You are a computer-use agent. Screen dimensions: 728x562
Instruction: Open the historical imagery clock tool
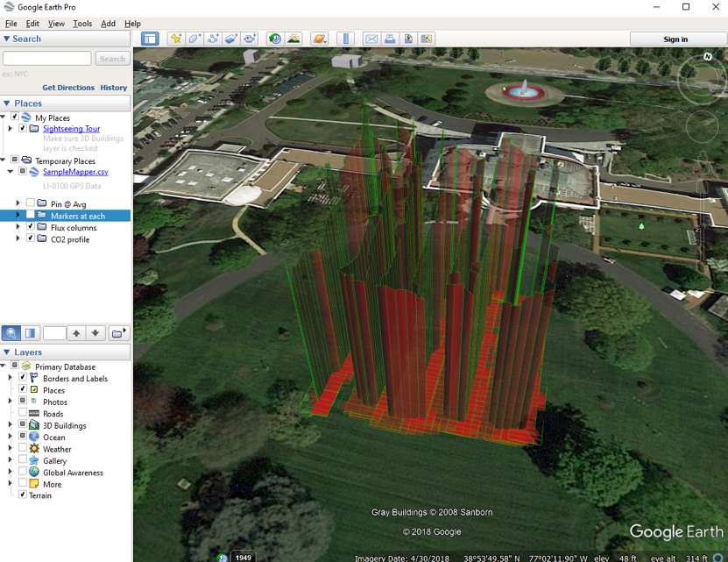(x=275, y=39)
